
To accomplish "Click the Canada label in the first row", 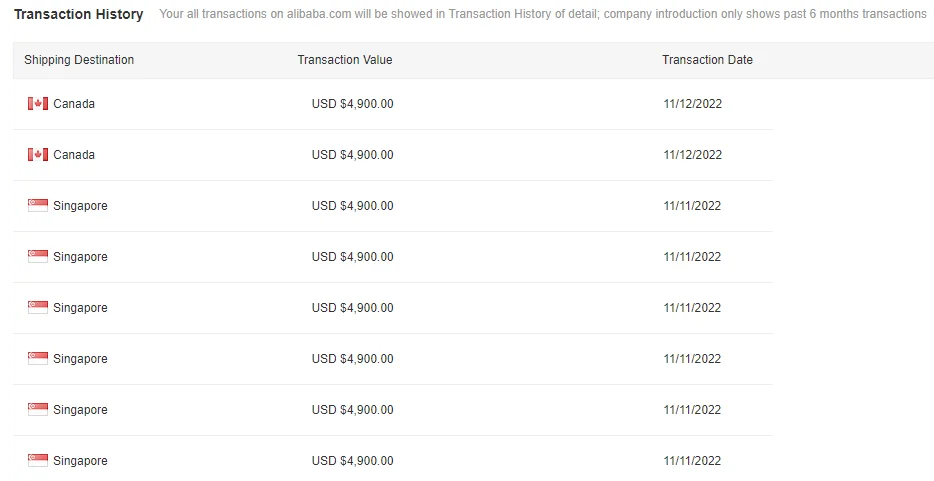I will coord(74,104).
